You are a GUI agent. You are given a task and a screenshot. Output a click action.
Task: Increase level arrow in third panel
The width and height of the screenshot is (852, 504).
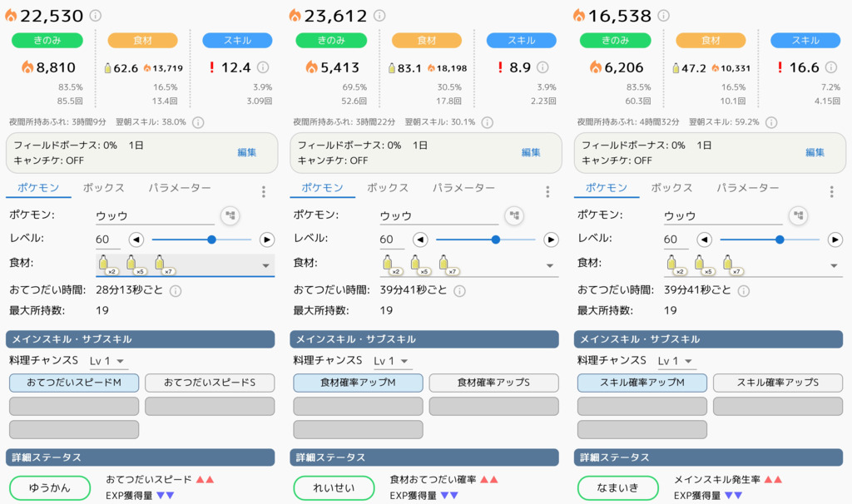coord(835,240)
